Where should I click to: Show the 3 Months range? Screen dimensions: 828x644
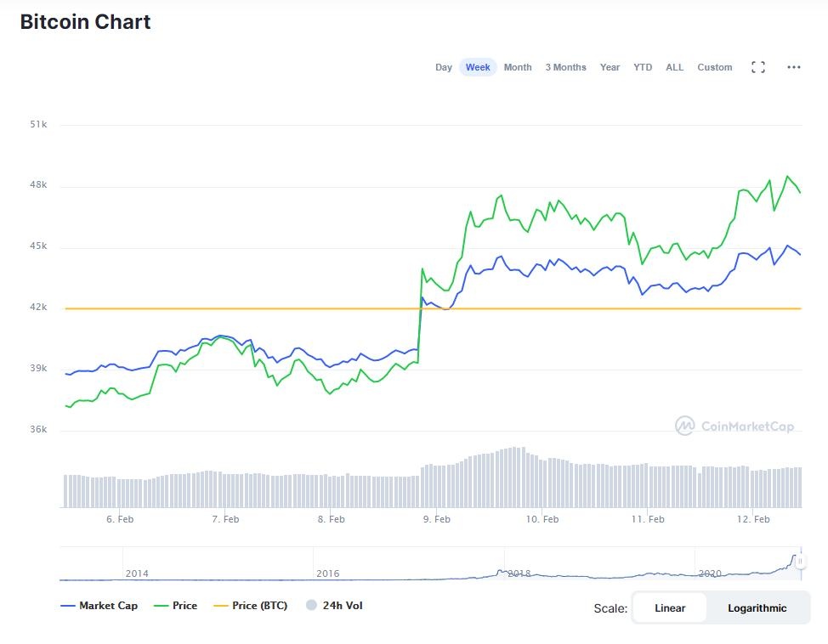(565, 67)
